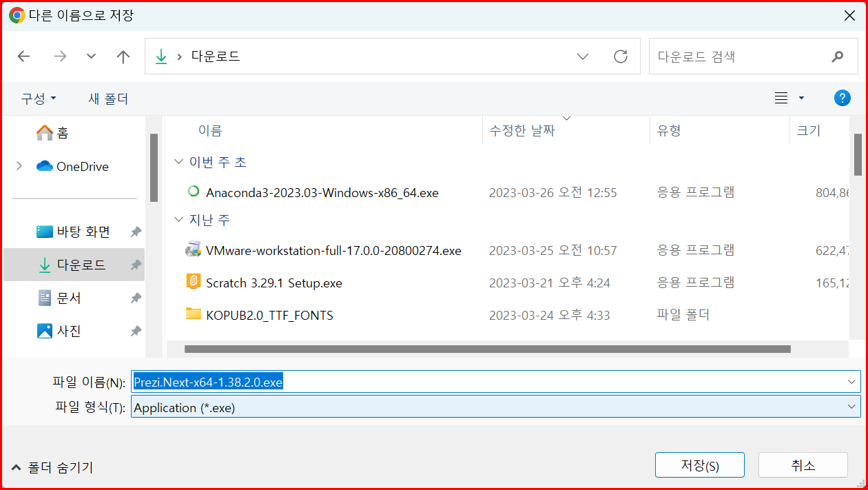Click the VMware installer file icon

pyautogui.click(x=194, y=249)
